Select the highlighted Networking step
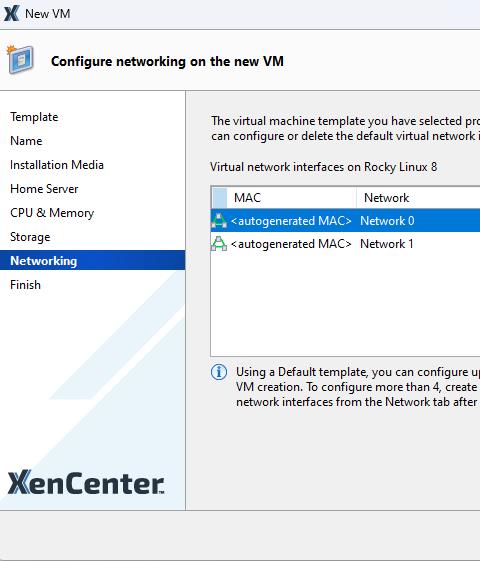Viewport: 480px width, 561px height. point(93,260)
